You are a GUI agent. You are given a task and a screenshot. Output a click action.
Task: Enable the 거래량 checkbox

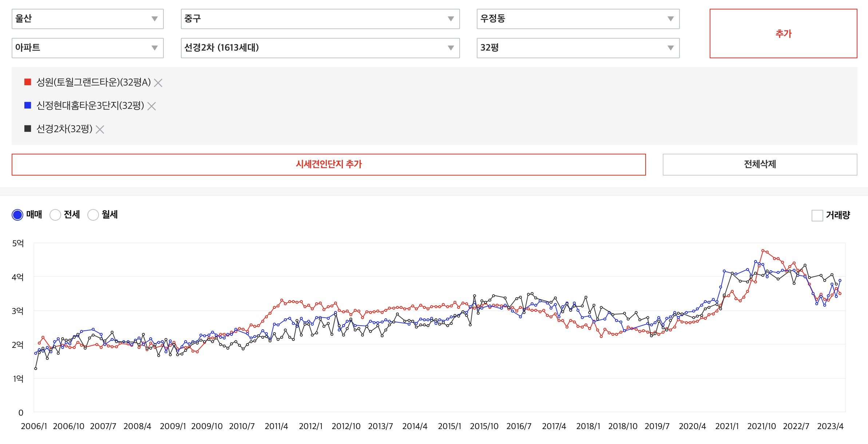(817, 215)
